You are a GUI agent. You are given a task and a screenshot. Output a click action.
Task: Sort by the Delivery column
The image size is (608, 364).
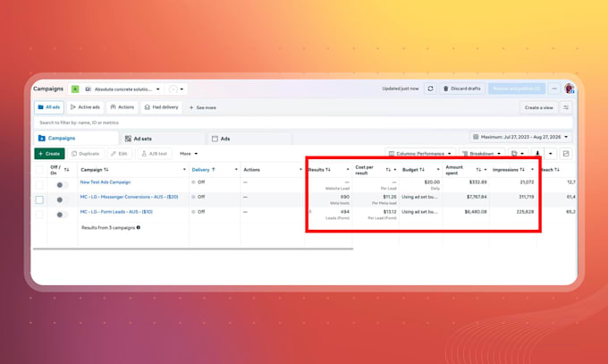tap(203, 170)
